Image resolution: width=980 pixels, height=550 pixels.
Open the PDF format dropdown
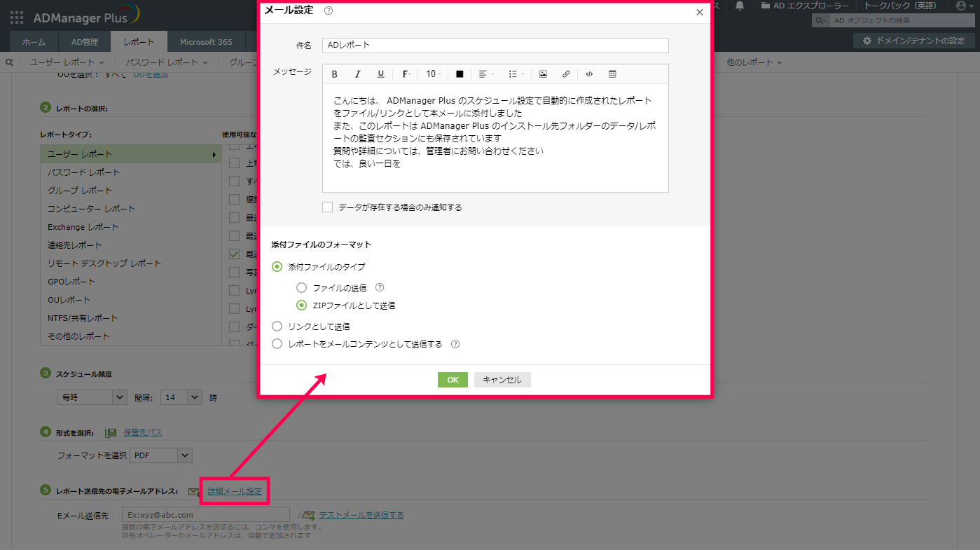coord(161,455)
